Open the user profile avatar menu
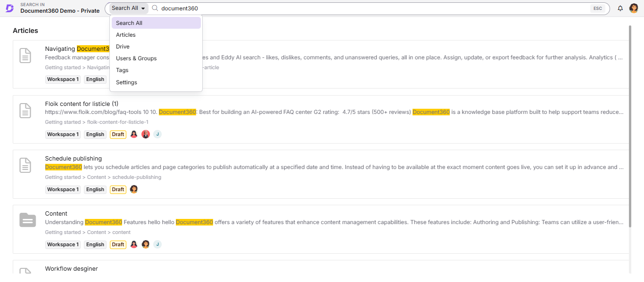The width and height of the screenshot is (644, 282). click(634, 8)
